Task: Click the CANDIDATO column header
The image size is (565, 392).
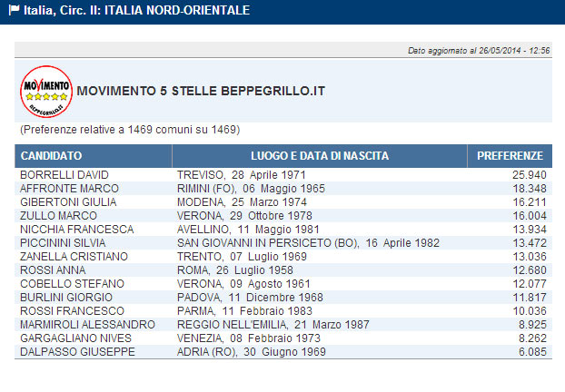Action: [51, 156]
